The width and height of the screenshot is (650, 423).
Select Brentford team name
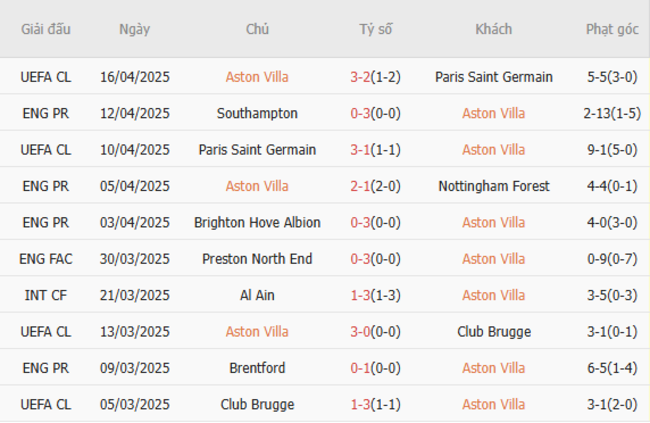click(x=257, y=368)
